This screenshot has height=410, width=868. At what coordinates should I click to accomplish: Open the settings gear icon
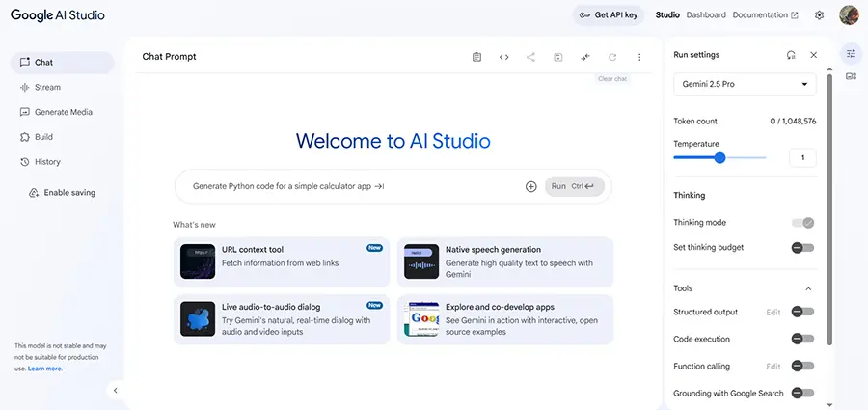point(819,15)
